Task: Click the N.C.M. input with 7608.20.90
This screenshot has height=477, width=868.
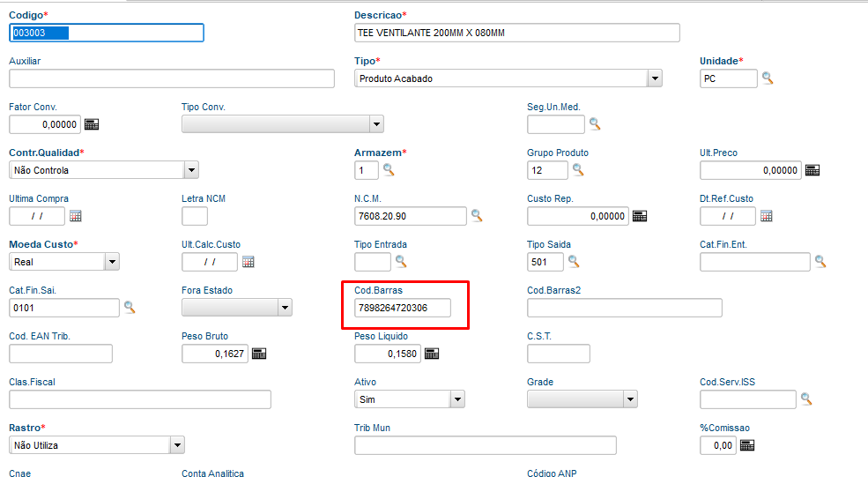Action: [x=411, y=216]
